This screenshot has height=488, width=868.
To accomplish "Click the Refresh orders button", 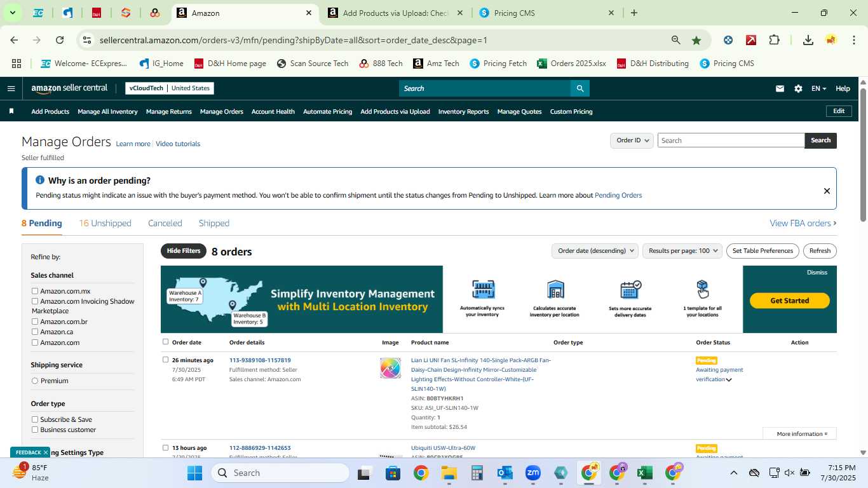I will 820,250.
